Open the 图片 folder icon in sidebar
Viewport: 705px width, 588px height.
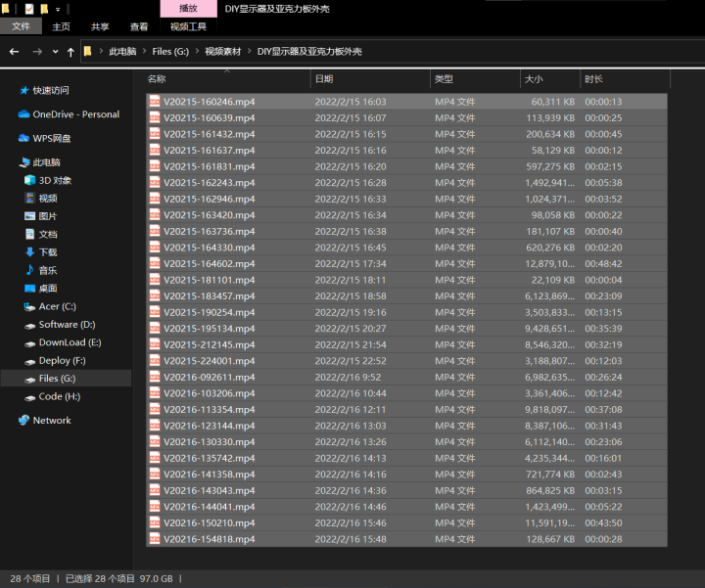pyautogui.click(x=29, y=216)
